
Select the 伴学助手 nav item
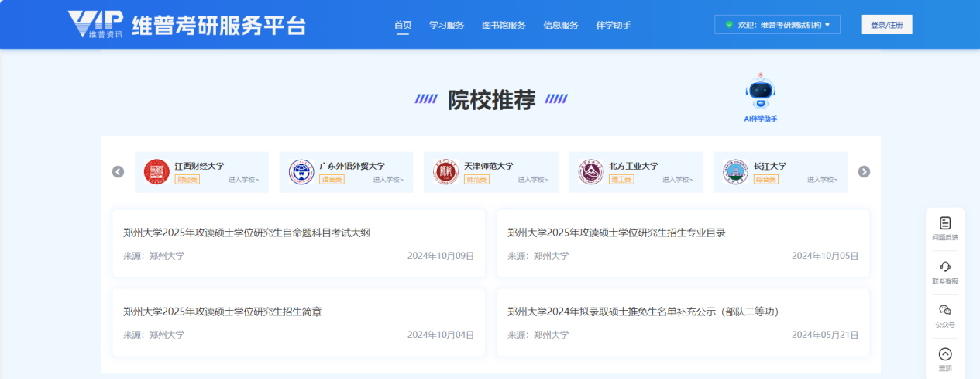coord(614,25)
